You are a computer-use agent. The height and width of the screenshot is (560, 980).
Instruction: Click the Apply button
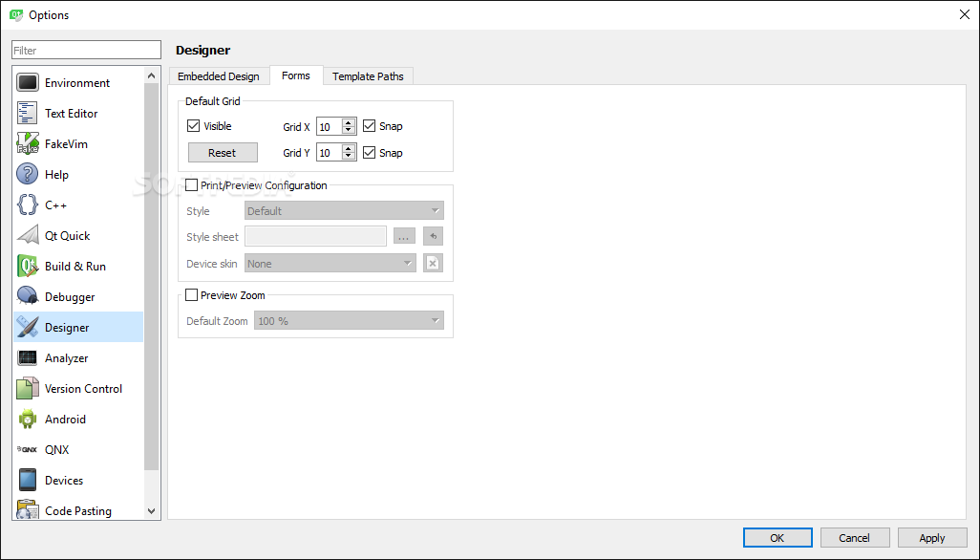click(x=932, y=537)
